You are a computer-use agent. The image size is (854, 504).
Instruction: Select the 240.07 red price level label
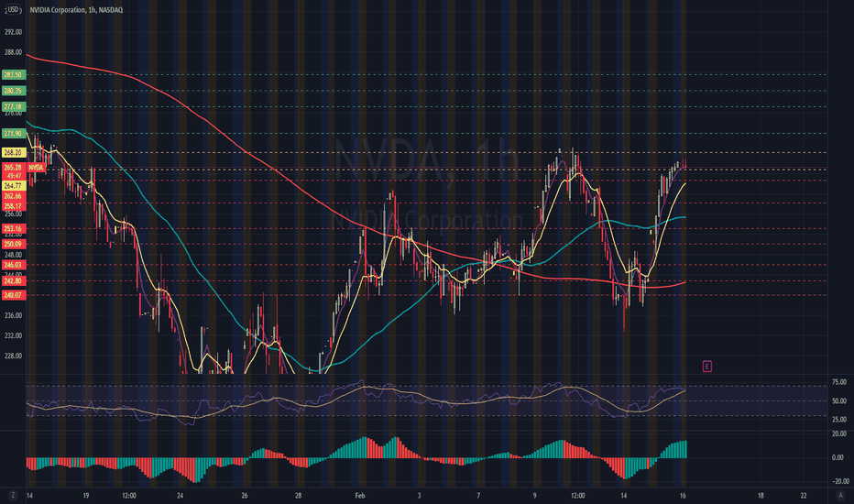coord(13,295)
